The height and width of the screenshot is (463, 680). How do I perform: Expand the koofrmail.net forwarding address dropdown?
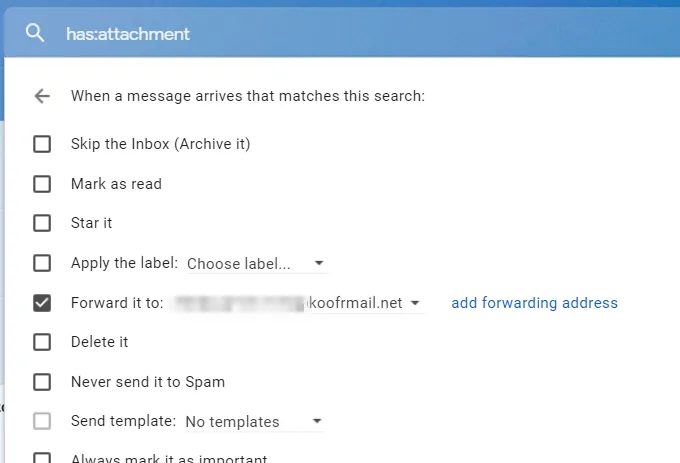tap(414, 303)
